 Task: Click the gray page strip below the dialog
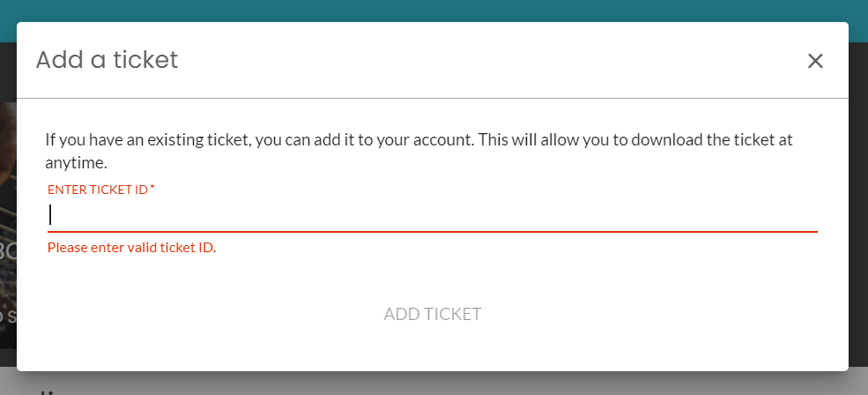(x=434, y=384)
